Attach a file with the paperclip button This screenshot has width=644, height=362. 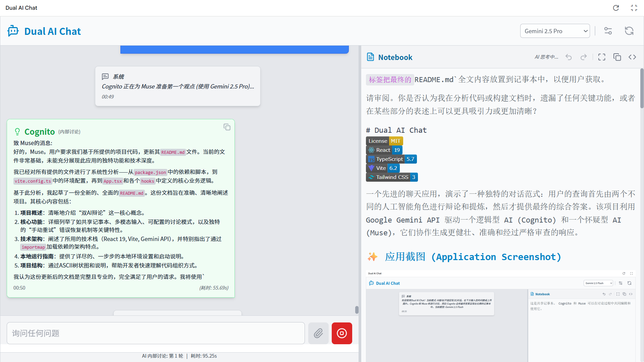pos(318,333)
